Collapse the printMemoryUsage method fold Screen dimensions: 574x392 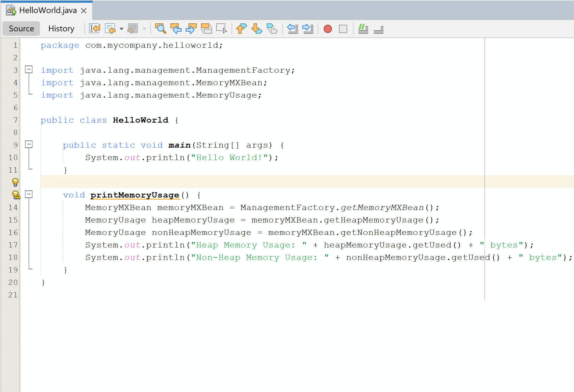[x=29, y=194]
